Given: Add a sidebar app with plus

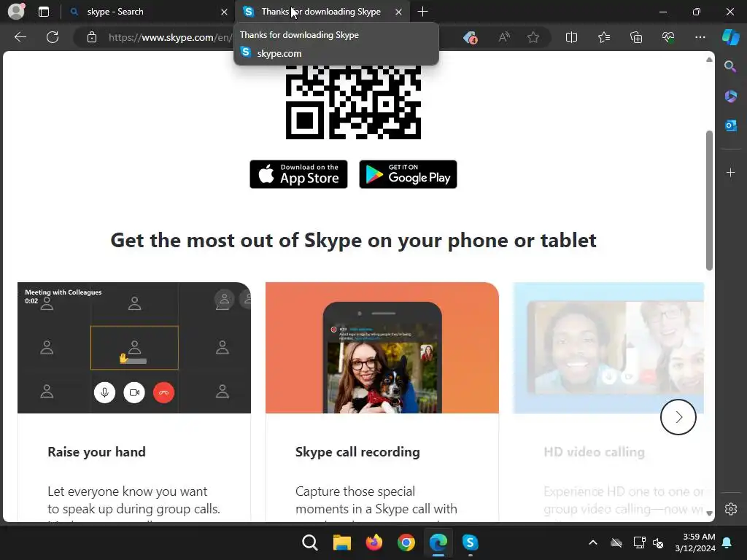Looking at the screenshot, I should tap(730, 172).
